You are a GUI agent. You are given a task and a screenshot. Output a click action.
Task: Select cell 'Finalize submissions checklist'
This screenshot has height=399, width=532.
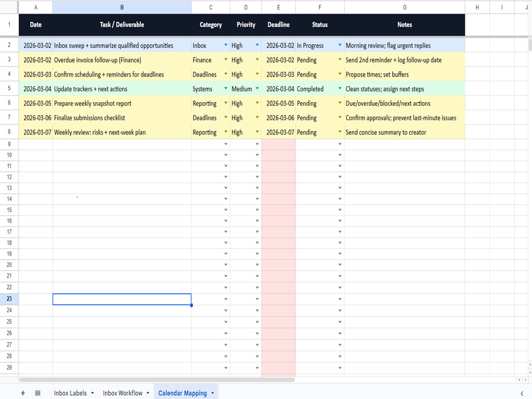(122, 118)
